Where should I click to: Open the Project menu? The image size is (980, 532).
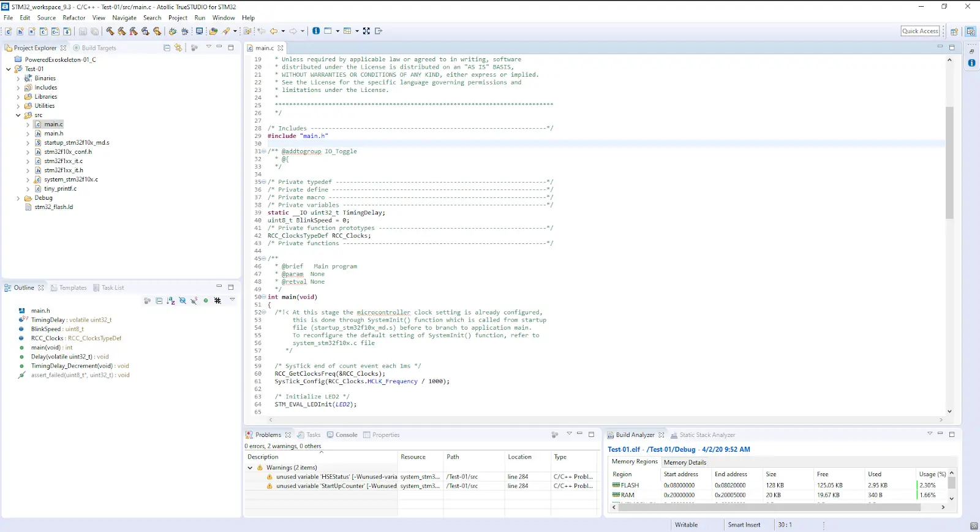tap(178, 18)
